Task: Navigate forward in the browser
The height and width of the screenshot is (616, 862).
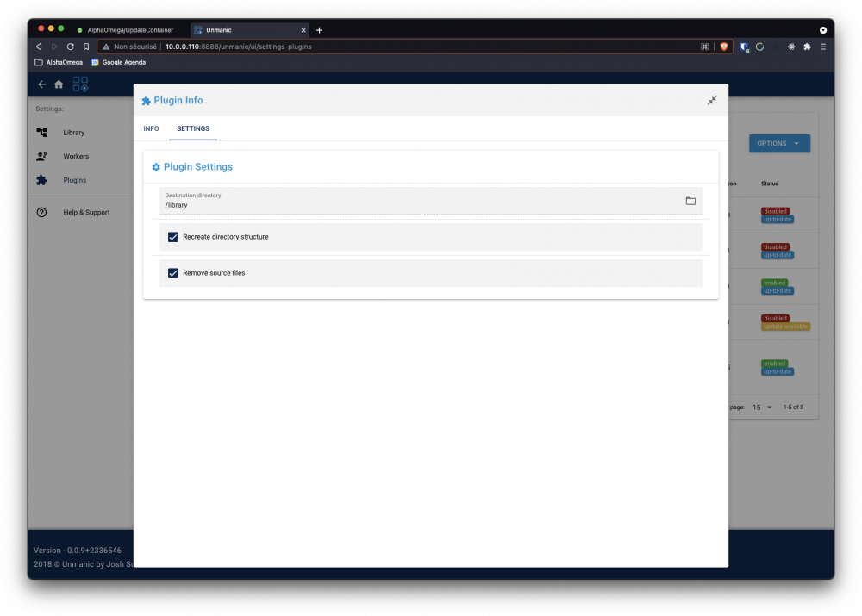Action: (54, 47)
